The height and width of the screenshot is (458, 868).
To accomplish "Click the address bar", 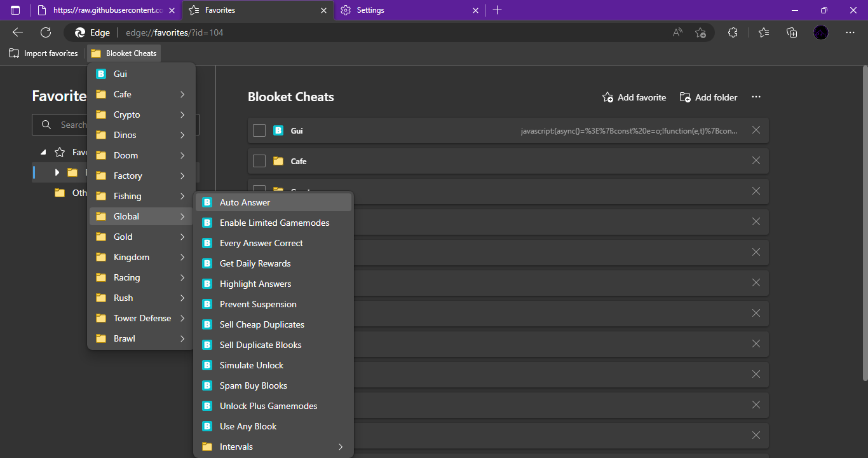I will (x=388, y=32).
